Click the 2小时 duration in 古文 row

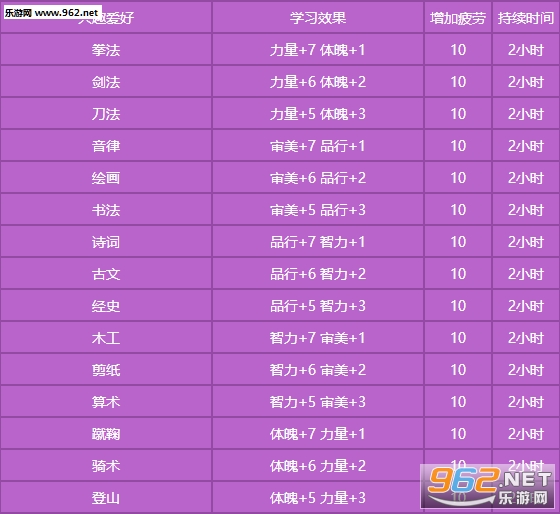[x=526, y=274]
